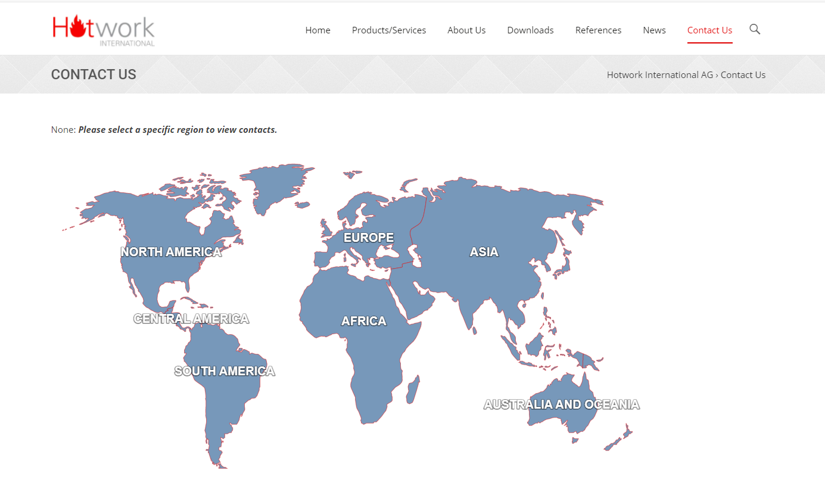This screenshot has width=825, height=504.
Task: Open the References menu item
Action: pyautogui.click(x=598, y=30)
